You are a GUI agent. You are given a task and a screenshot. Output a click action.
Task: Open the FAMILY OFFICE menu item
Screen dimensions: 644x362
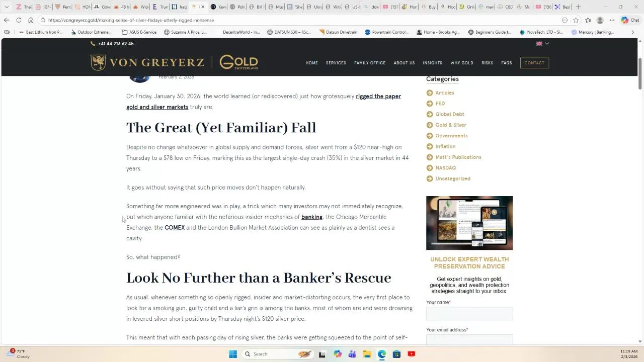tap(370, 63)
